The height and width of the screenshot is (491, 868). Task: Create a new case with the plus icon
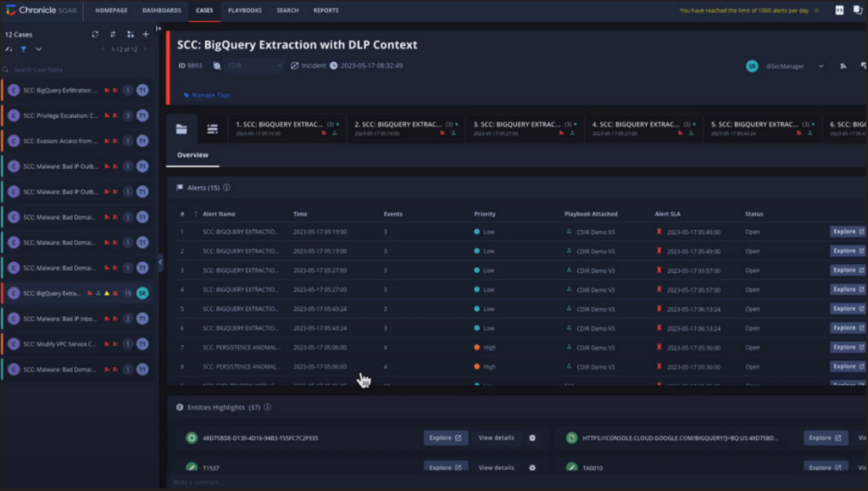[146, 34]
